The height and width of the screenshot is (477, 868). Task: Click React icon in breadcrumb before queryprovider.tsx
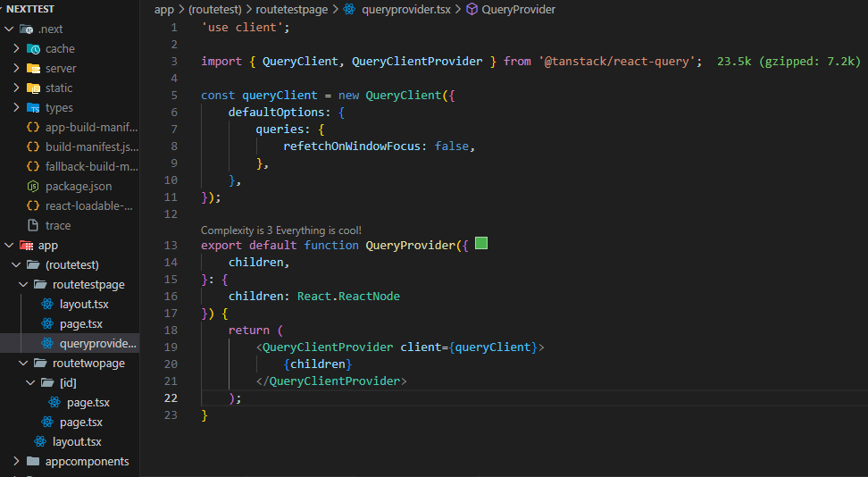[x=349, y=10]
